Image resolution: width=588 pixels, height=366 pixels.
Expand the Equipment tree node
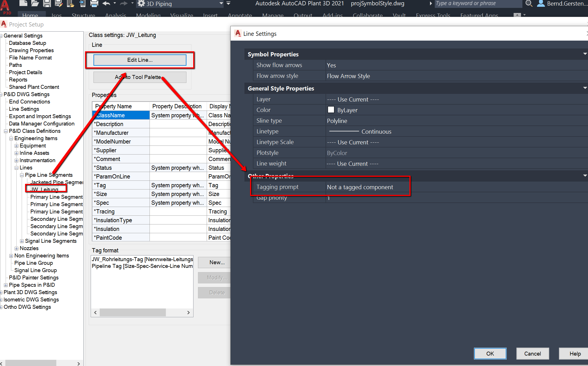pos(17,145)
